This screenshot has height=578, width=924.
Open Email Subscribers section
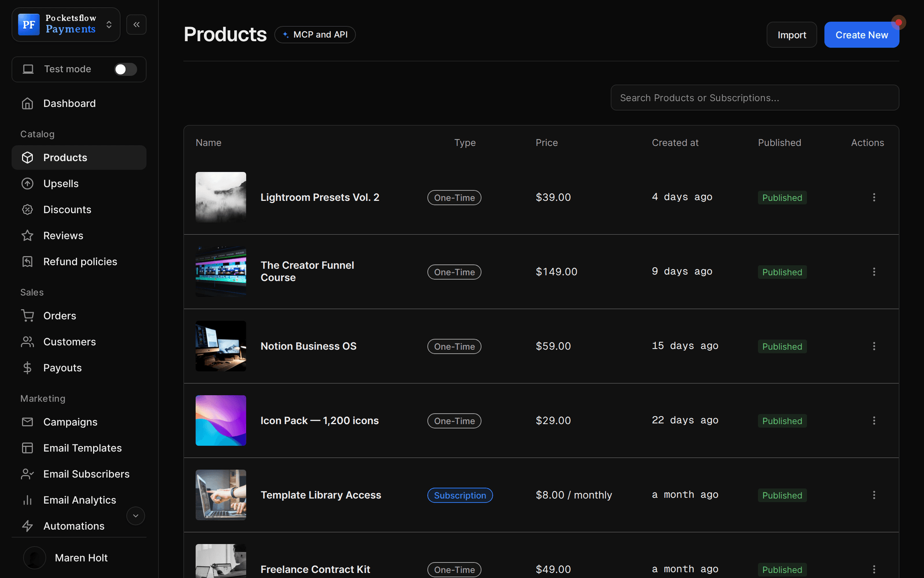pyautogui.click(x=79, y=474)
